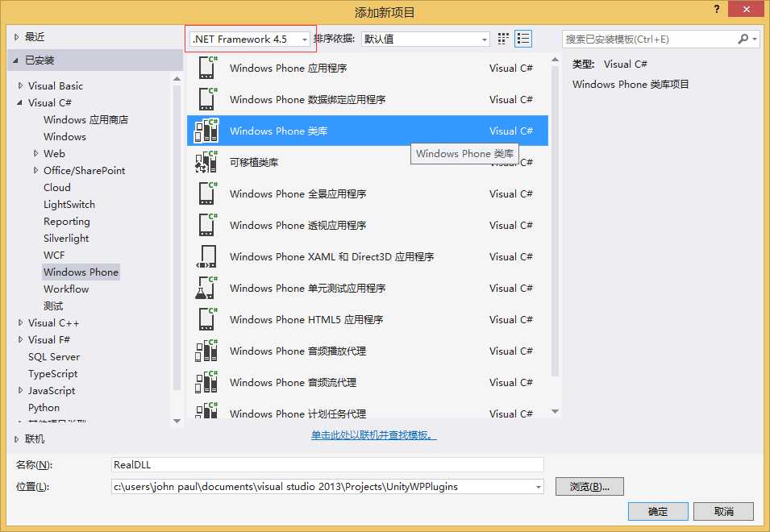Click the 可移植类库 template icon

pyautogui.click(x=206, y=162)
